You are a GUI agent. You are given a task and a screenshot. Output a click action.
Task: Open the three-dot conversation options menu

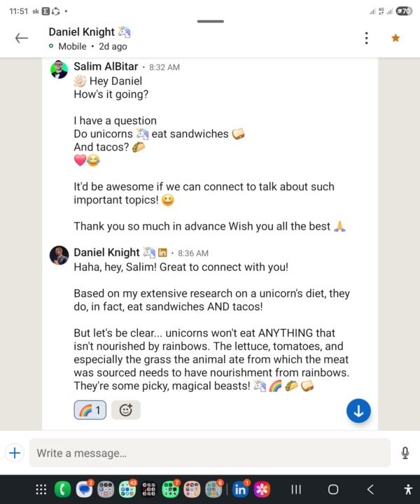365,38
